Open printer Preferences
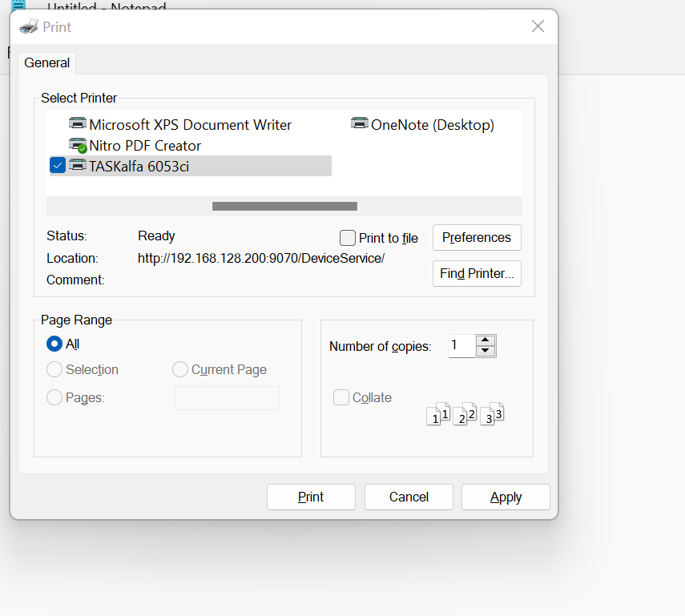Screen dimensions: 685x616 (x=477, y=238)
